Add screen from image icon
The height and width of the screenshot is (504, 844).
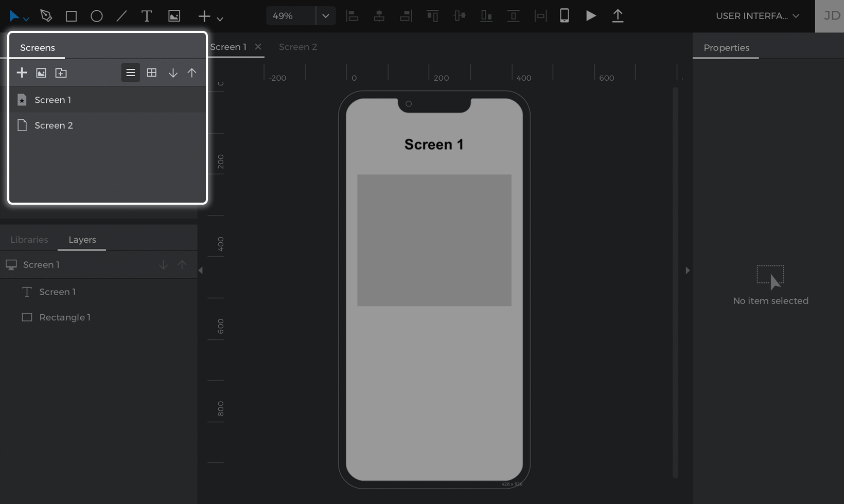(x=41, y=73)
